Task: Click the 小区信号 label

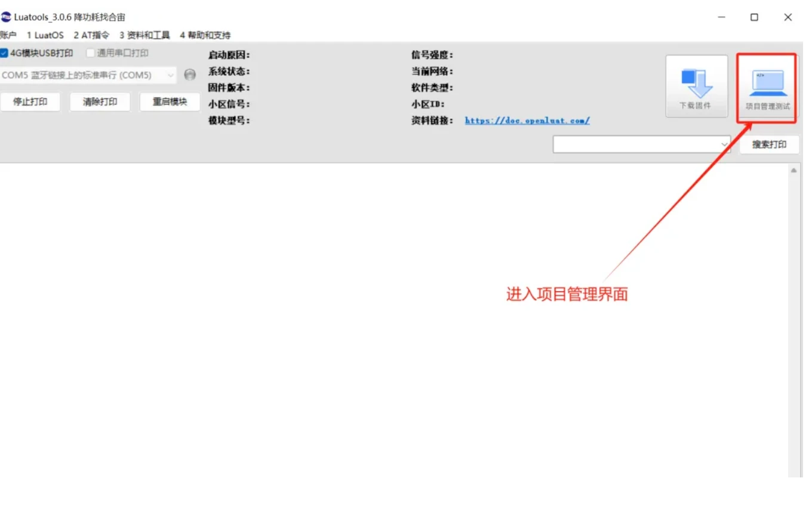Action: click(229, 104)
